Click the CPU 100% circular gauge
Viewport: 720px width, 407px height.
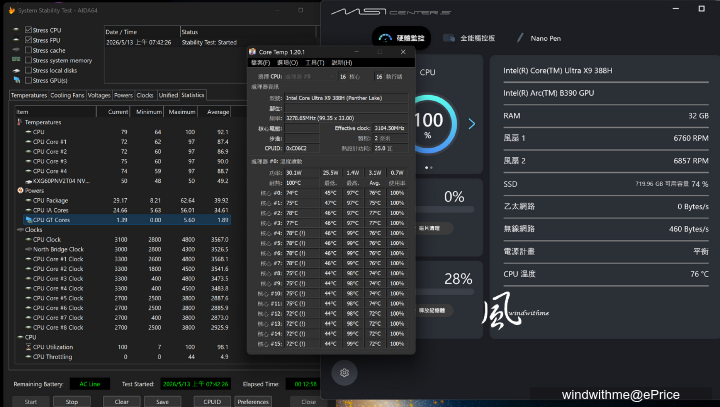(429, 124)
